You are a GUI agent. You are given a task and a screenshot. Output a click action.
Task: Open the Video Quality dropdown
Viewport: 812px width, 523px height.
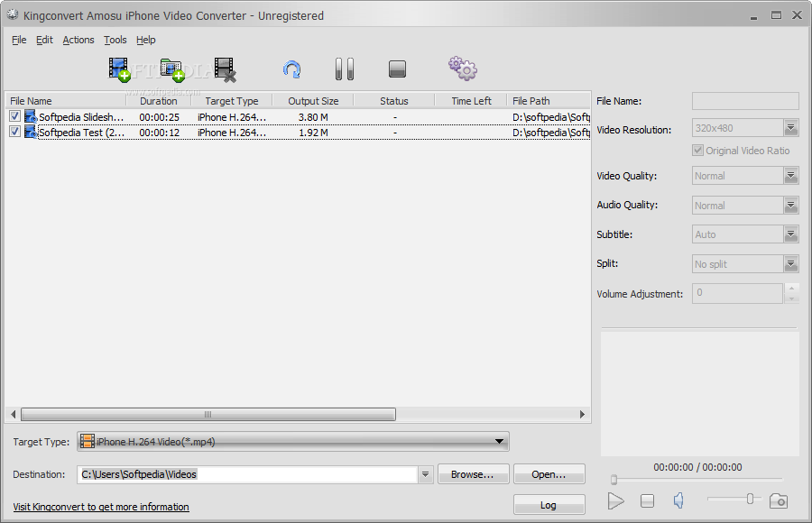click(790, 176)
